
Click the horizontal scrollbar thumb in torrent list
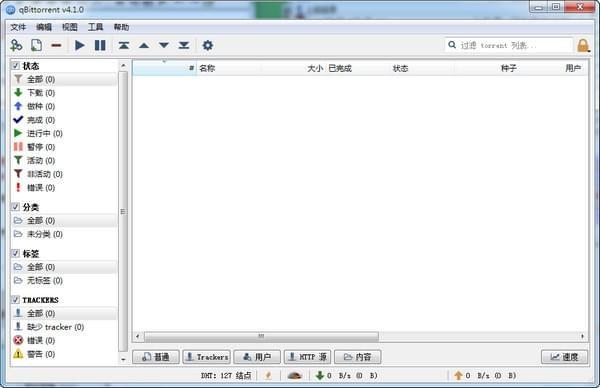pyautogui.click(x=261, y=336)
